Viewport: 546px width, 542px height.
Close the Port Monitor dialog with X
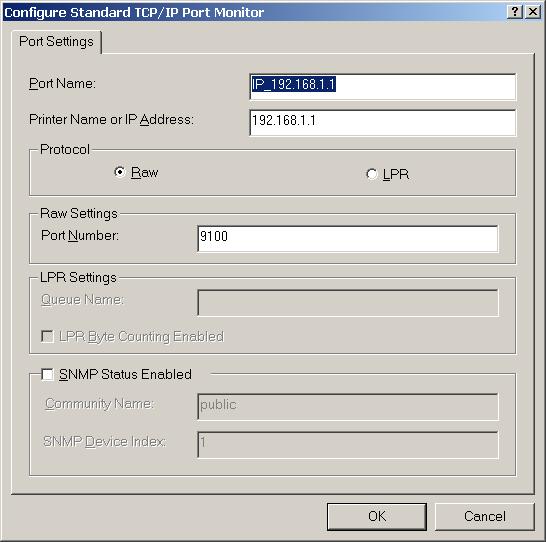point(533,12)
